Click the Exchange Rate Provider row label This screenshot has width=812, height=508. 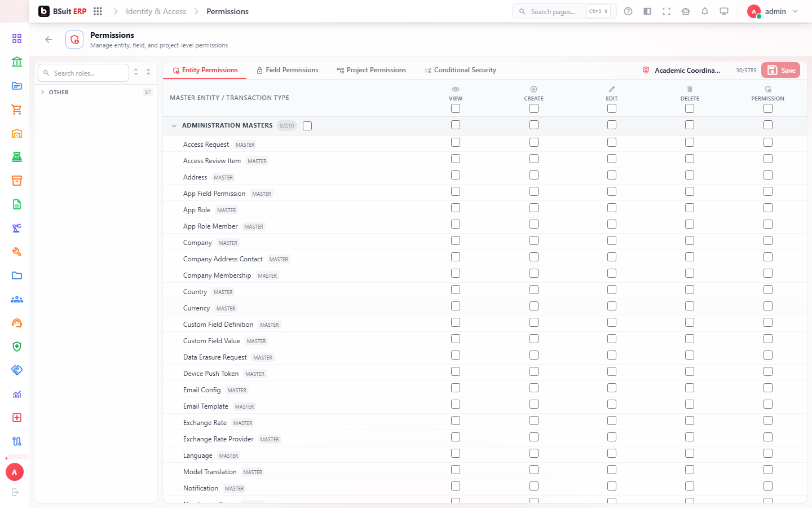coord(218,439)
